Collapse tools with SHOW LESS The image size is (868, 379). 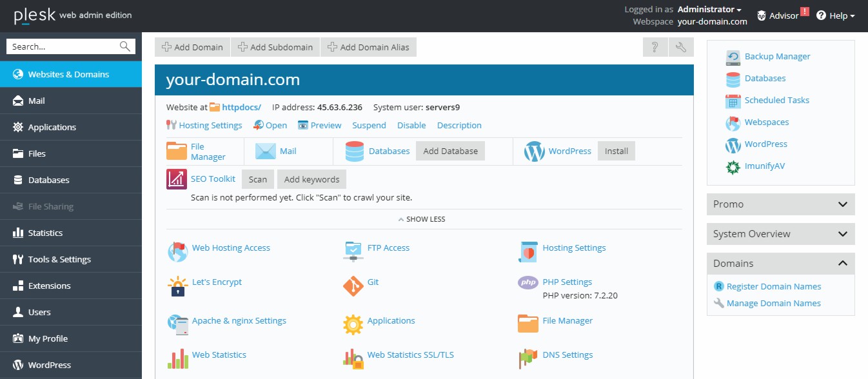point(422,219)
